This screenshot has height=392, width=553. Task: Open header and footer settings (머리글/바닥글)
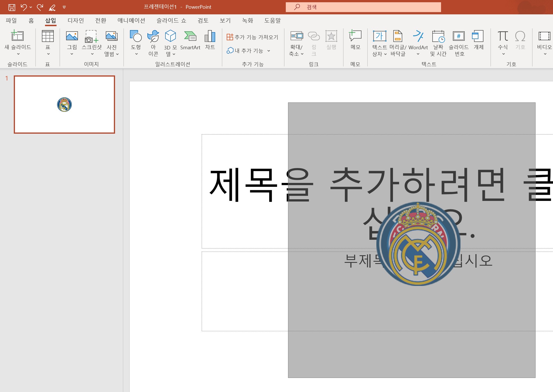point(397,43)
